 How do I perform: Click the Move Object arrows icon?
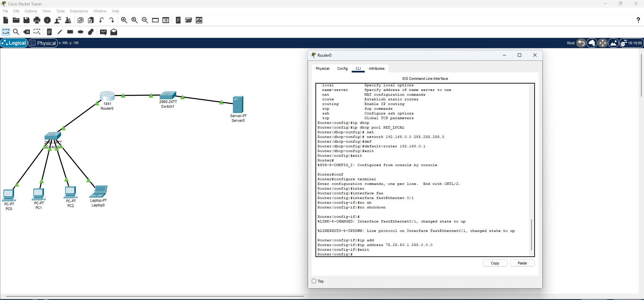point(603,43)
